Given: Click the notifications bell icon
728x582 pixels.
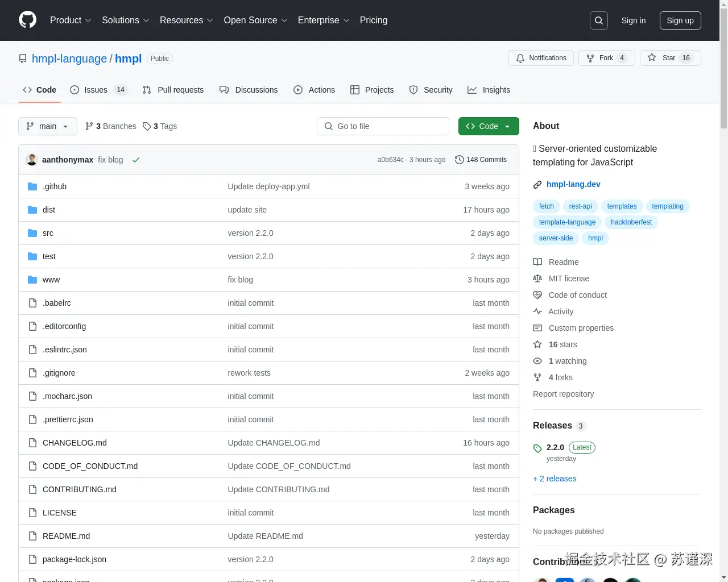Looking at the screenshot, I should 520,58.
